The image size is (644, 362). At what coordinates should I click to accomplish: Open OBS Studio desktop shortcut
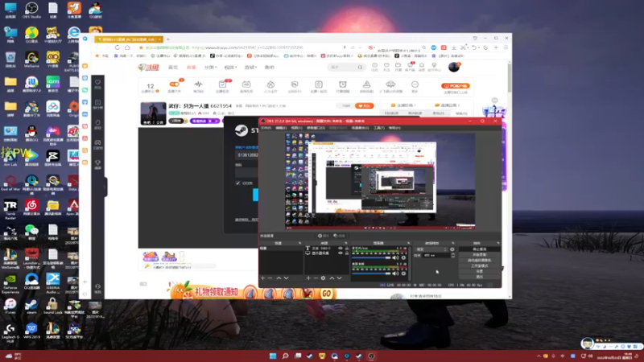pos(31,10)
